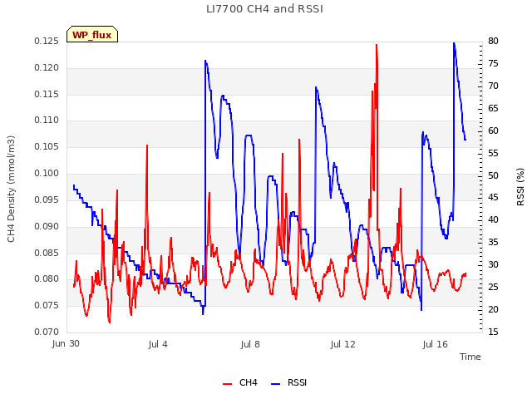
Task: Click the 75 right axis value
Action: coord(493,63)
